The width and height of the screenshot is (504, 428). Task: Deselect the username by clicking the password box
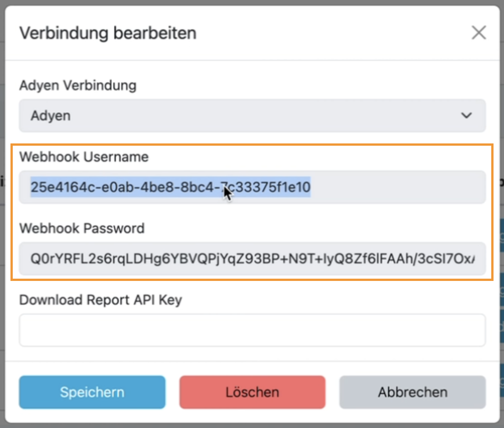coord(252,259)
